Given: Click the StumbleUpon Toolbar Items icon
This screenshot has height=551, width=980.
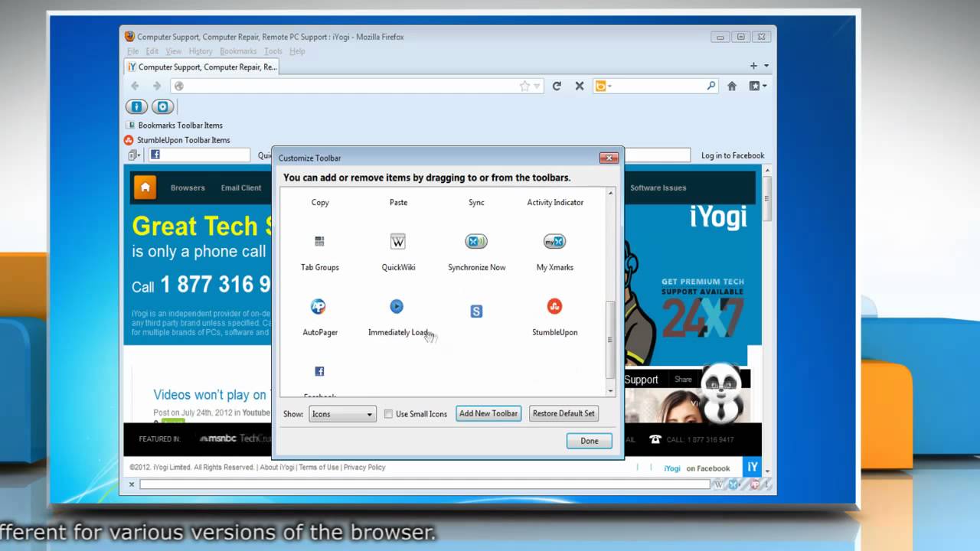Looking at the screenshot, I should click(x=129, y=140).
